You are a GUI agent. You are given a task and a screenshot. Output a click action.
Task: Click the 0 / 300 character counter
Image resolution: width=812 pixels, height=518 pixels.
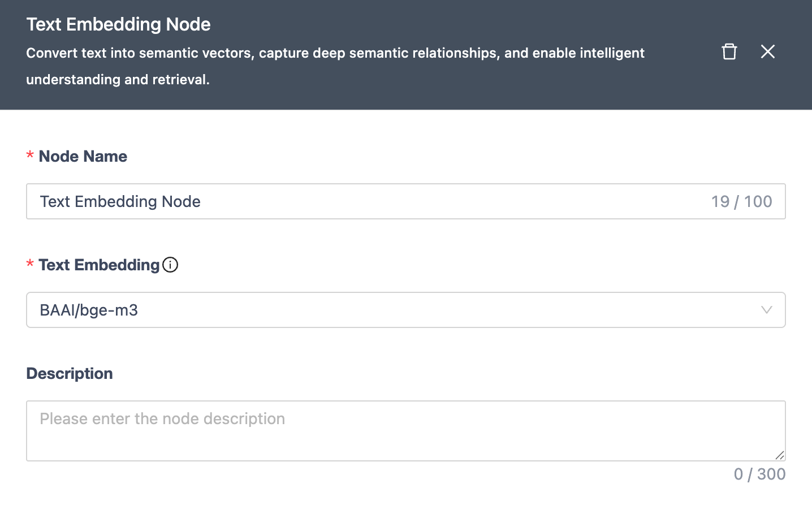(759, 474)
